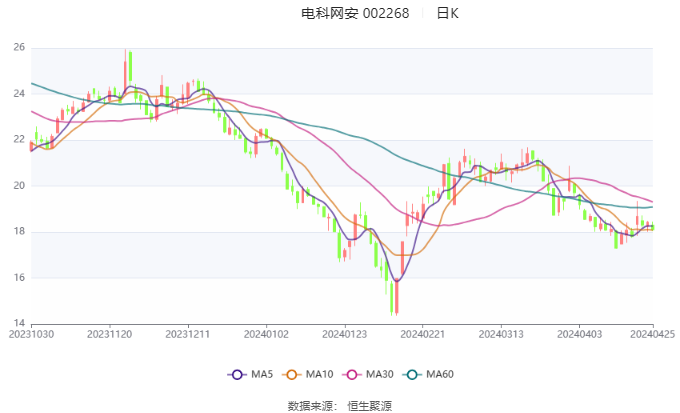The image size is (680, 413).
Task: Toggle the MA60 legend label text
Action: (x=440, y=374)
